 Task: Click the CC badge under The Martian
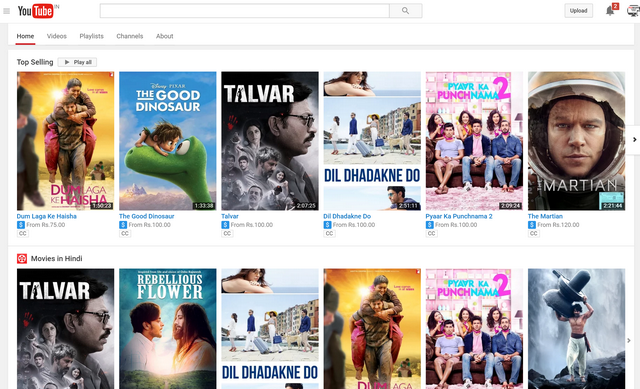tap(533, 233)
